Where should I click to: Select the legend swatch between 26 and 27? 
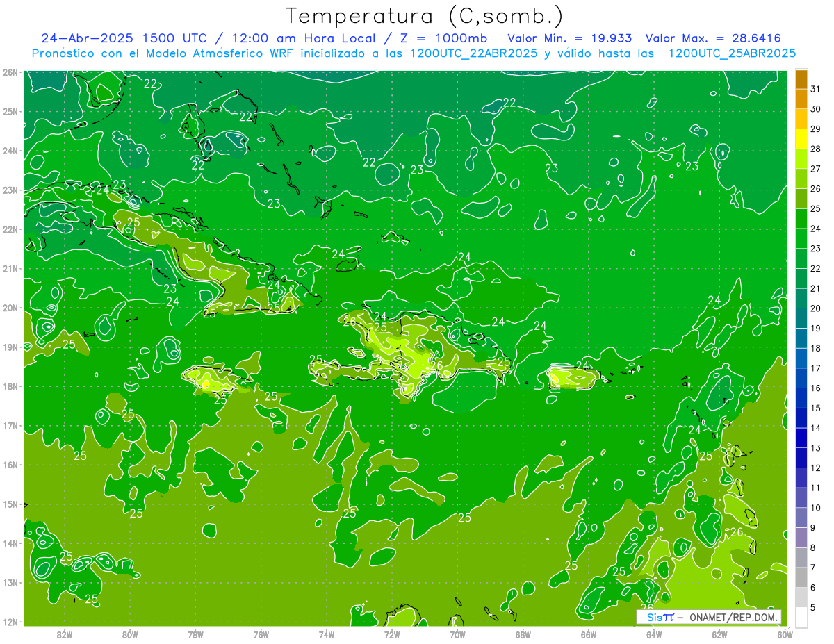tap(801, 179)
